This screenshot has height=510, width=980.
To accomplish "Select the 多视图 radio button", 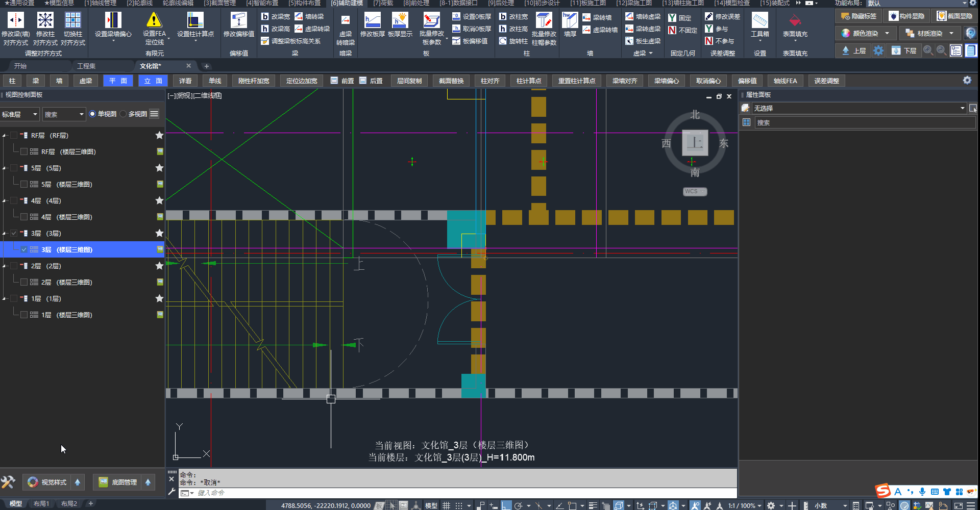I will pos(124,114).
